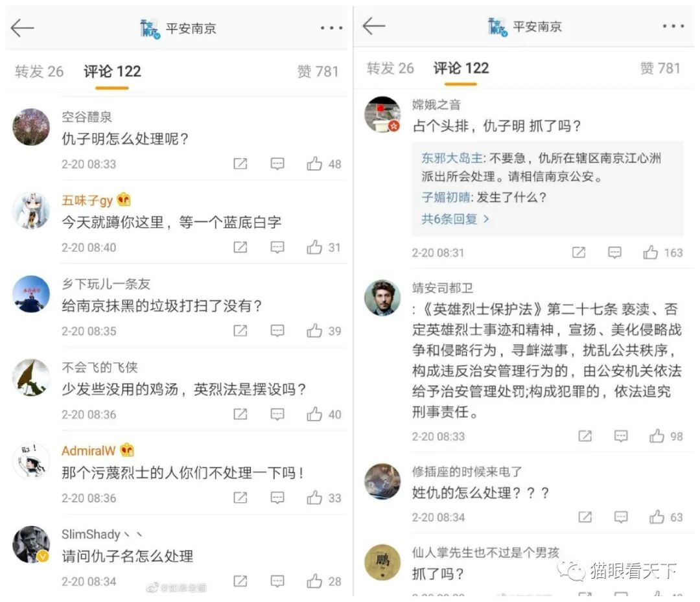Open the three-dot menu in right panel
The width and height of the screenshot is (700, 602).
(673, 27)
